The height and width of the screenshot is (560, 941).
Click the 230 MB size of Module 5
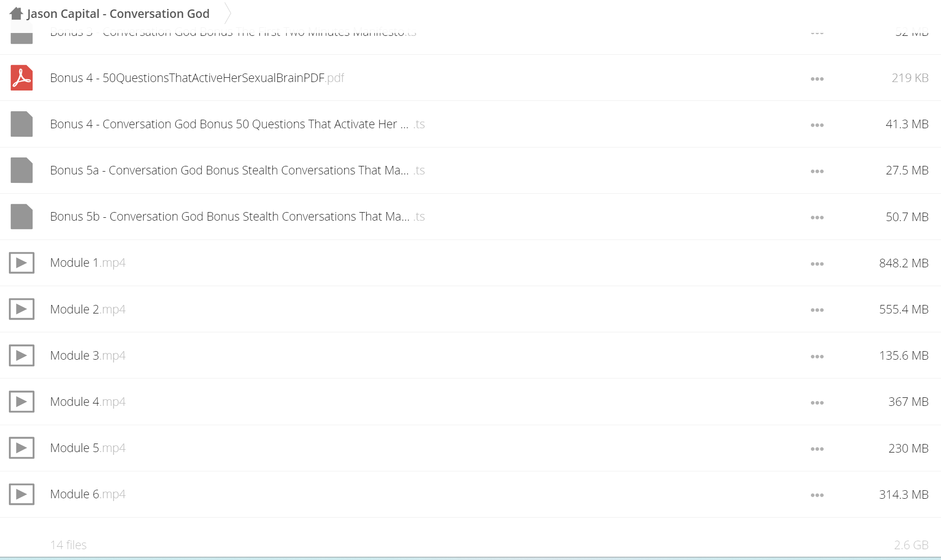(908, 448)
